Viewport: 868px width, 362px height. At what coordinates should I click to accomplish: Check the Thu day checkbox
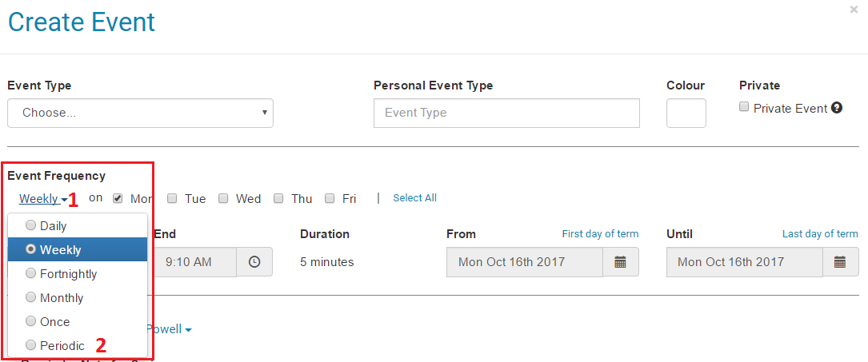279,198
